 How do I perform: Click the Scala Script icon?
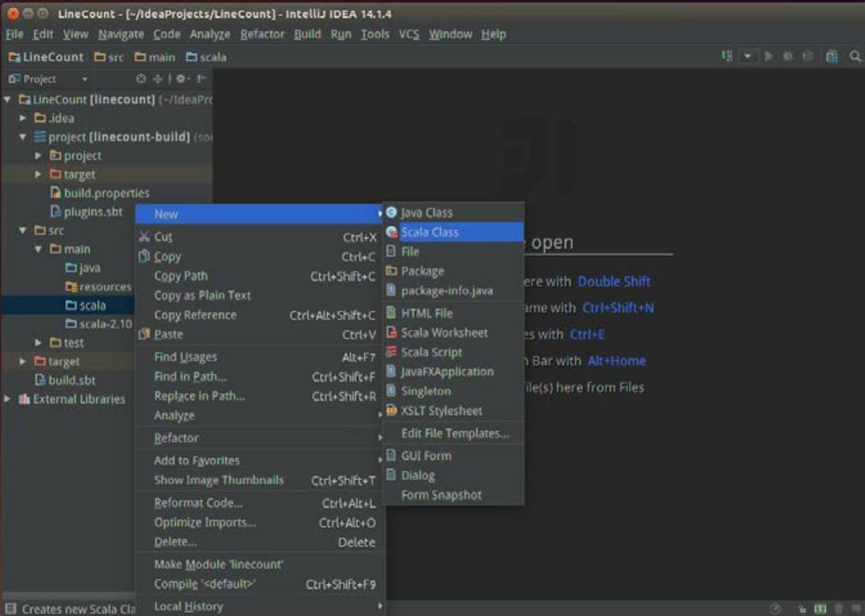click(x=391, y=351)
